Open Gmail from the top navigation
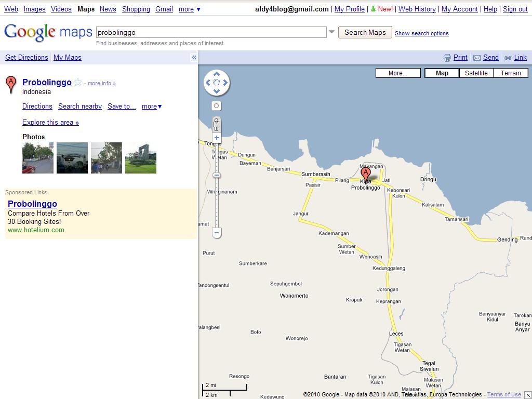Image resolution: width=532 pixels, height=399 pixels. (x=164, y=9)
